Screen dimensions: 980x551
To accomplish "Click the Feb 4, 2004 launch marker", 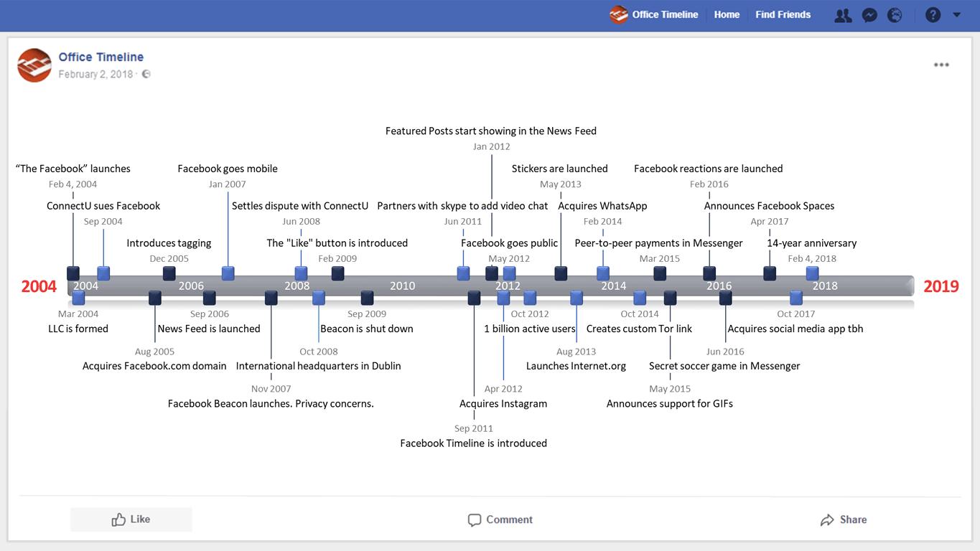I will (73, 273).
